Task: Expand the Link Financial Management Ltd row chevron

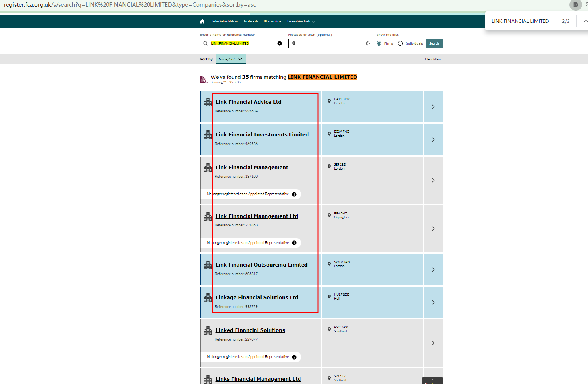Action: click(x=433, y=229)
